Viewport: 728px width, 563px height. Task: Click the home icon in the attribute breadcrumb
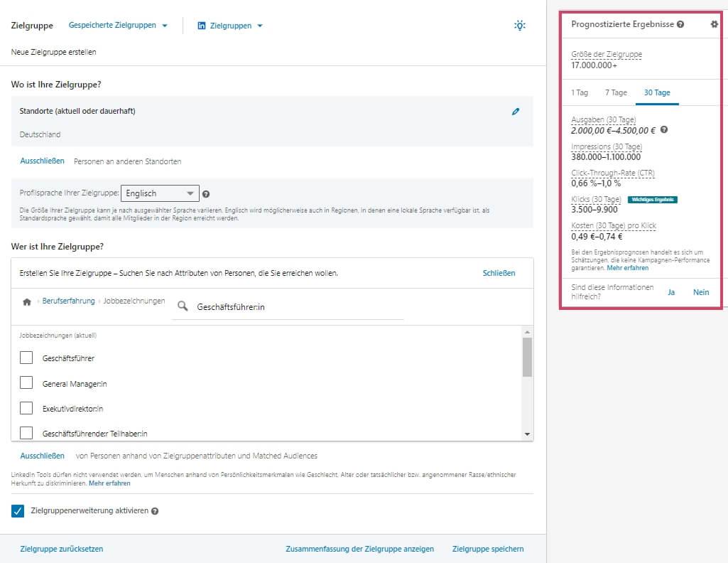tap(27, 301)
